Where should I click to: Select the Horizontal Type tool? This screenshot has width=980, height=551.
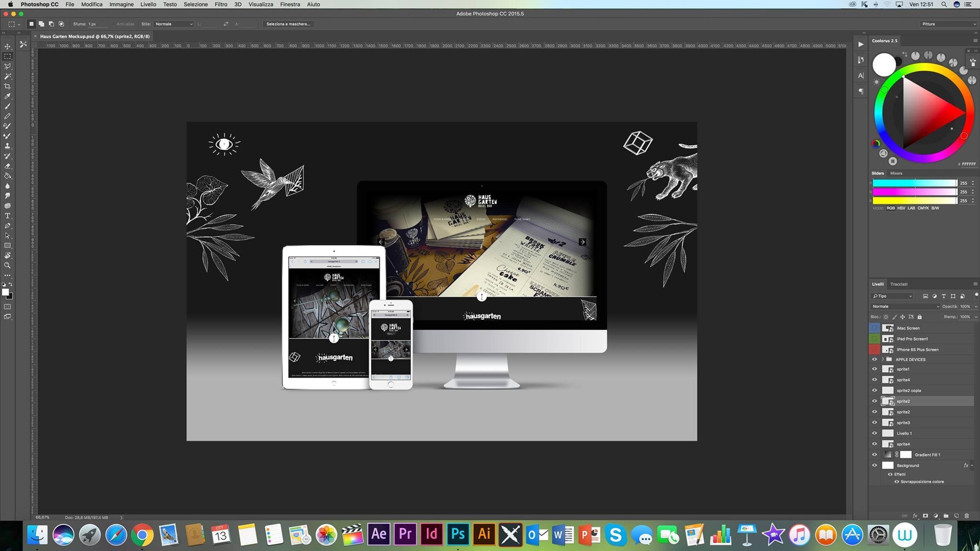(7, 216)
